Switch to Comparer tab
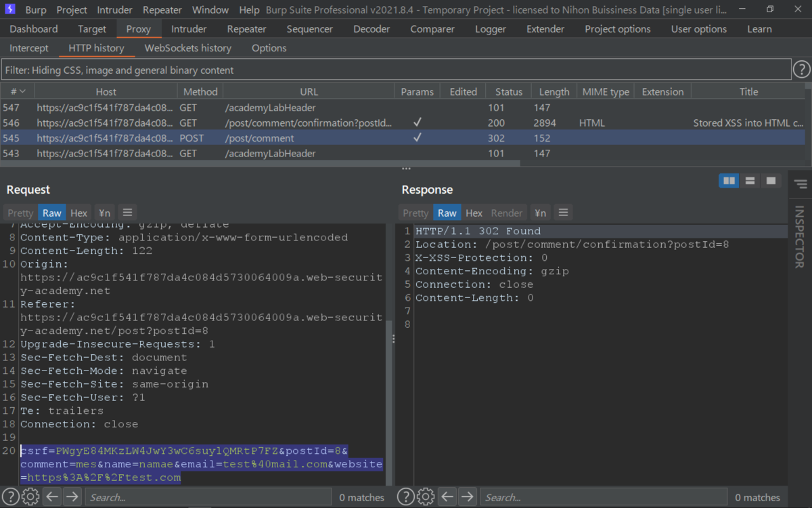812x508 pixels. coord(432,29)
